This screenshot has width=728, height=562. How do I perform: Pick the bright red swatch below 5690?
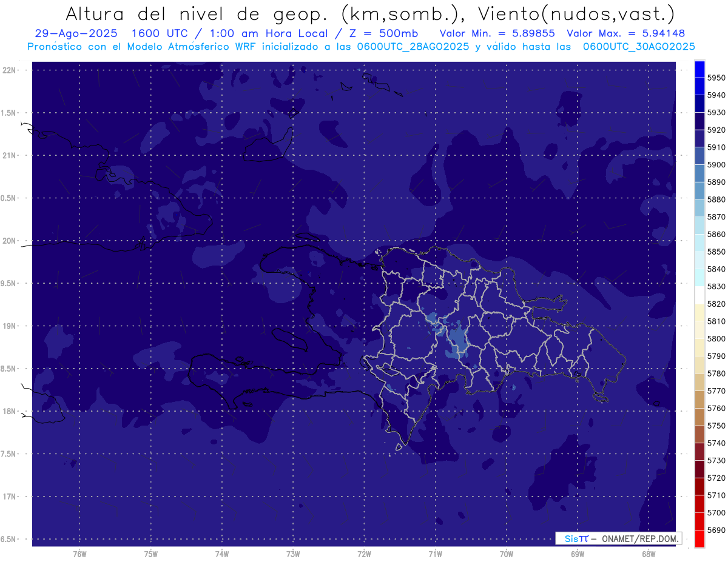pos(699,539)
